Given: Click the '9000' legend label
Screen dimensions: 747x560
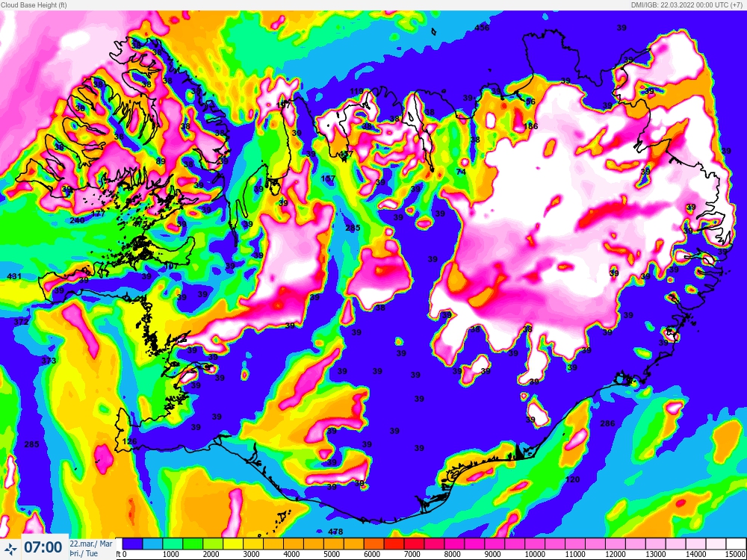Looking at the screenshot, I should tap(493, 555).
